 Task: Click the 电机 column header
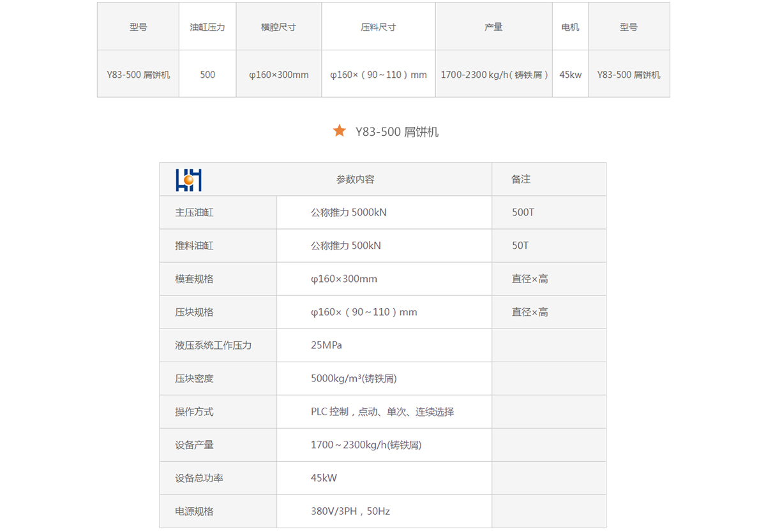pyautogui.click(x=570, y=27)
